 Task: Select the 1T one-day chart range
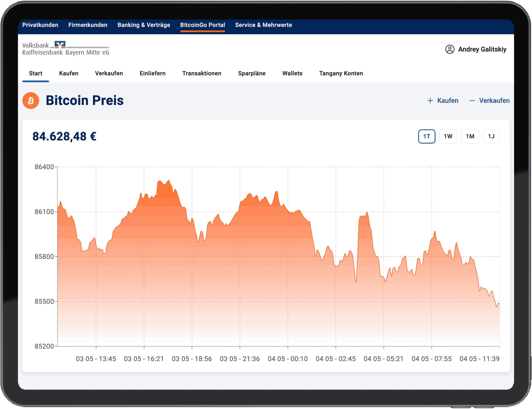426,136
